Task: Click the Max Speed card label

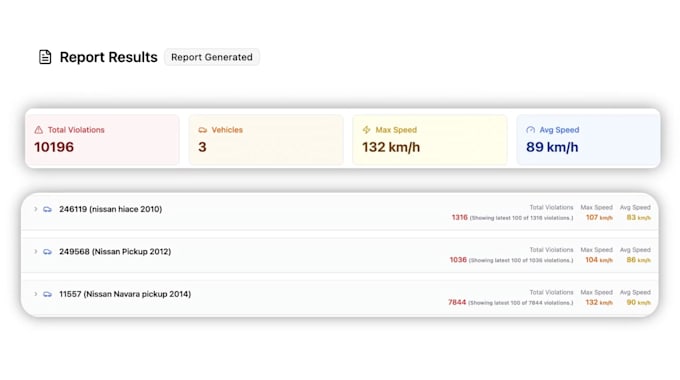Action: click(x=396, y=130)
